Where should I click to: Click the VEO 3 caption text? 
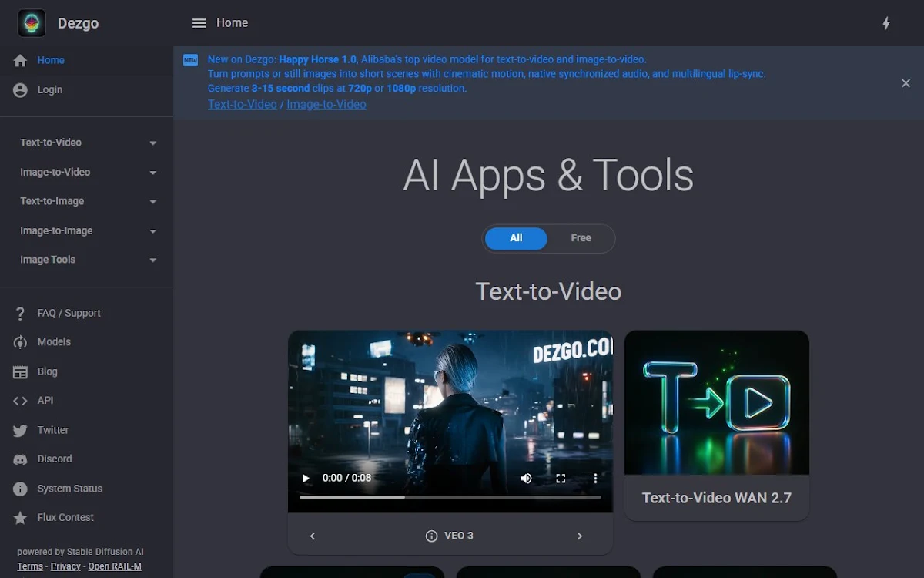[459, 536]
